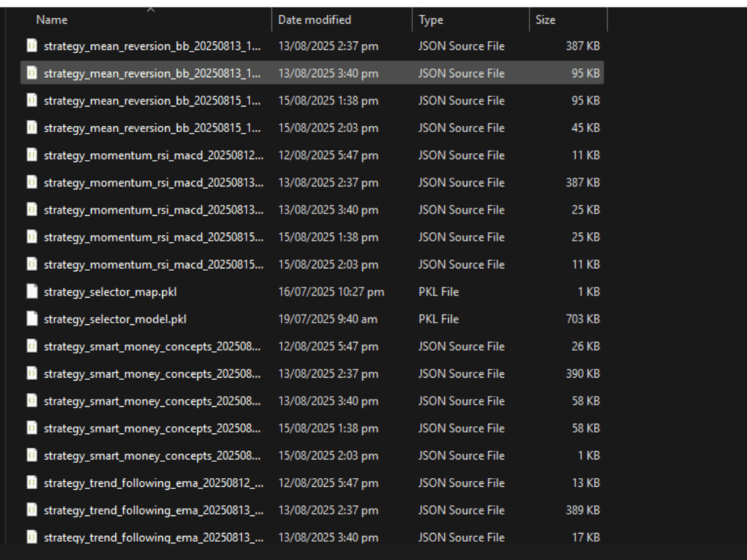Sort files by the Size column header
The width and height of the screenshot is (747, 560).
545,19
